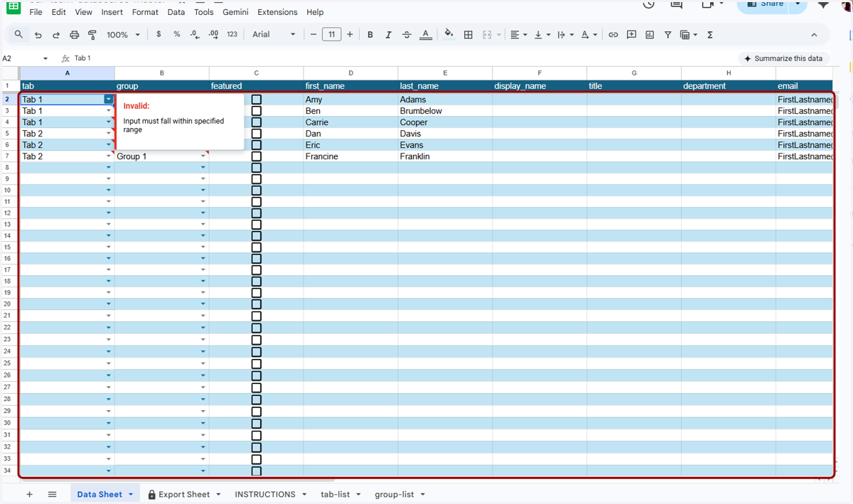Open the search menus magnifier icon
The height and width of the screenshot is (504, 853).
18,34
